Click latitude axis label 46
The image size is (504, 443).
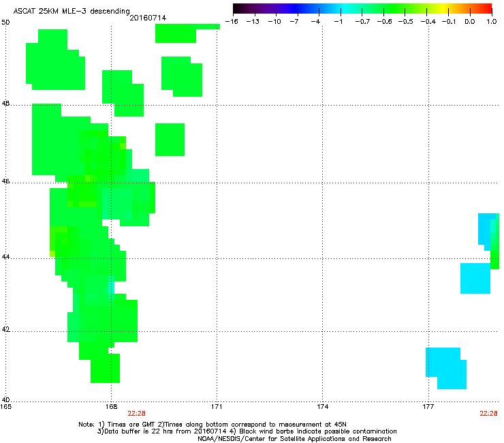(x=5, y=181)
